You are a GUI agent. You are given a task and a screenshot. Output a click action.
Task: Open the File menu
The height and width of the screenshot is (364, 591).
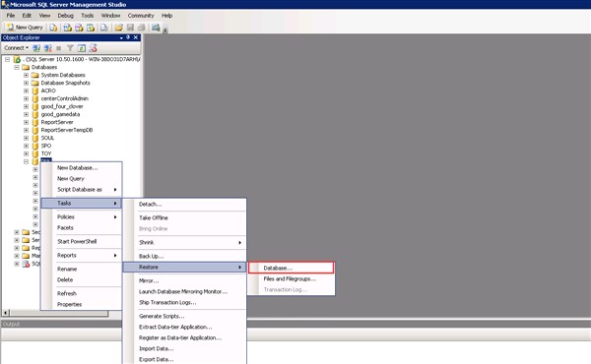(11, 16)
